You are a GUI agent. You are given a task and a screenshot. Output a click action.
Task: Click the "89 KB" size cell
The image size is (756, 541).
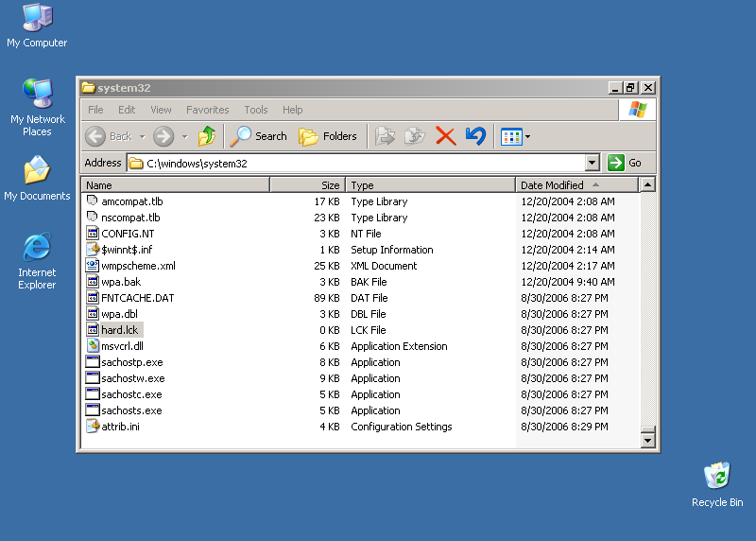(327, 298)
